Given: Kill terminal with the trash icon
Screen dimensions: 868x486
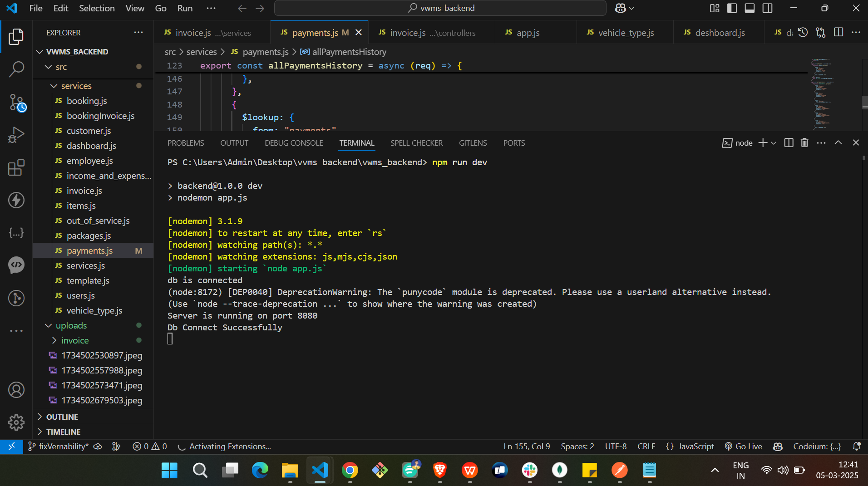Looking at the screenshot, I should click(x=804, y=143).
